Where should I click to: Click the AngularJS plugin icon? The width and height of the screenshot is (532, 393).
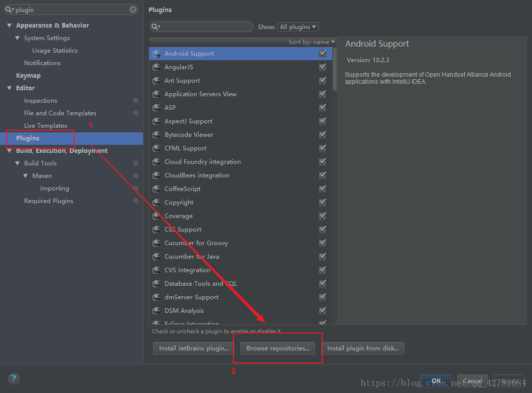click(157, 67)
